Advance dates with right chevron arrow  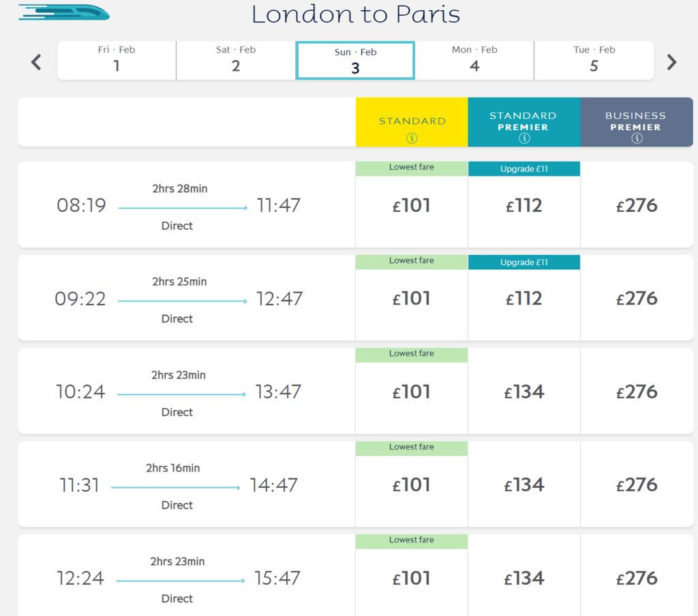pyautogui.click(x=671, y=62)
